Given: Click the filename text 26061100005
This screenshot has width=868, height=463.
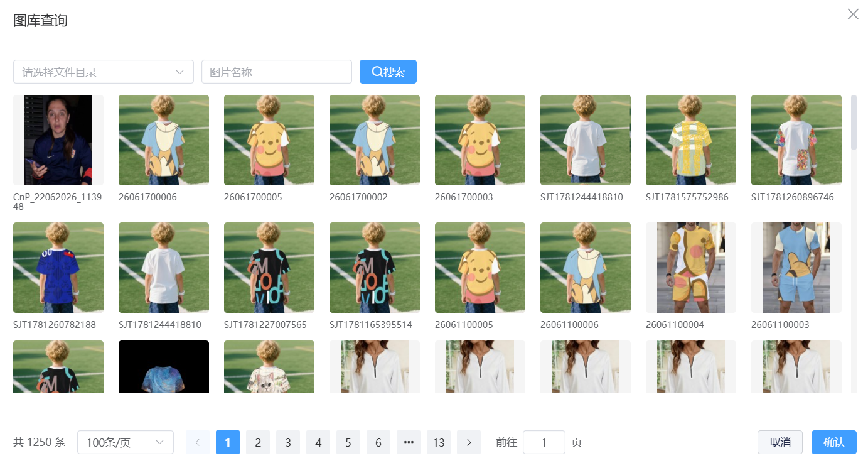Looking at the screenshot, I should pos(464,325).
